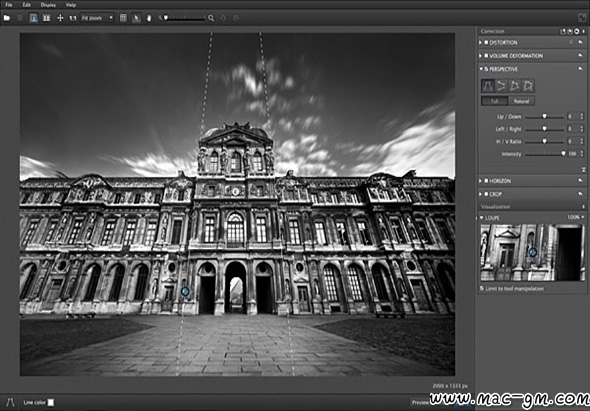Screen dimensions: 590x411
Task: Open the File menu
Action: (x=9, y=5)
